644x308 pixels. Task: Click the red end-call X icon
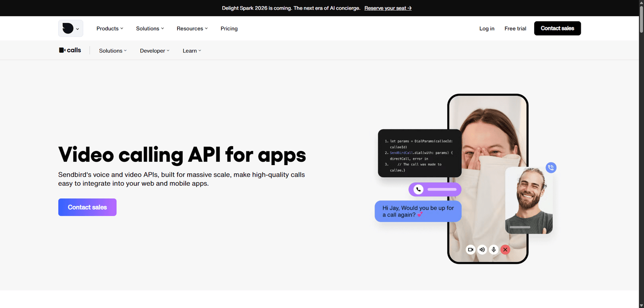[x=505, y=250]
